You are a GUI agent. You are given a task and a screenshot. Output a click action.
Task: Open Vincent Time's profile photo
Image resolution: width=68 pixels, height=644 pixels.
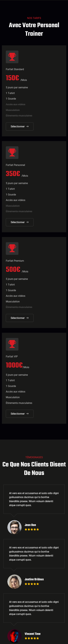click(x=14, y=636)
